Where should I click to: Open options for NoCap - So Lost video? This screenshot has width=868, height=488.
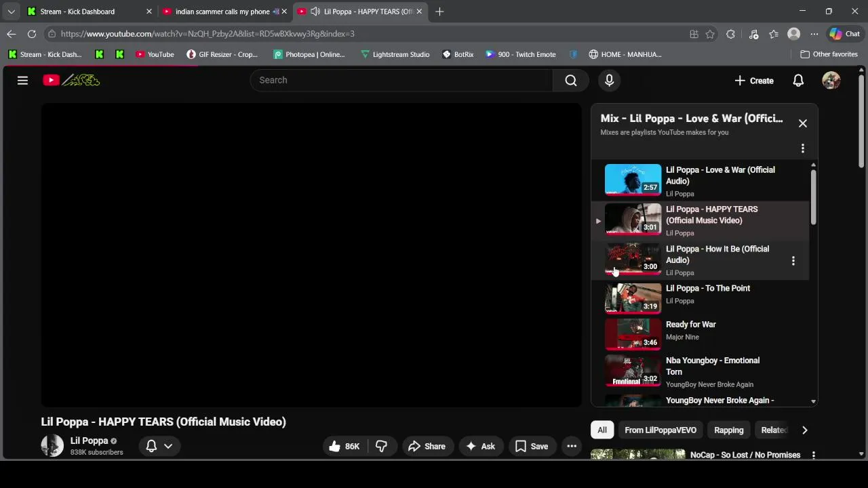(813, 455)
